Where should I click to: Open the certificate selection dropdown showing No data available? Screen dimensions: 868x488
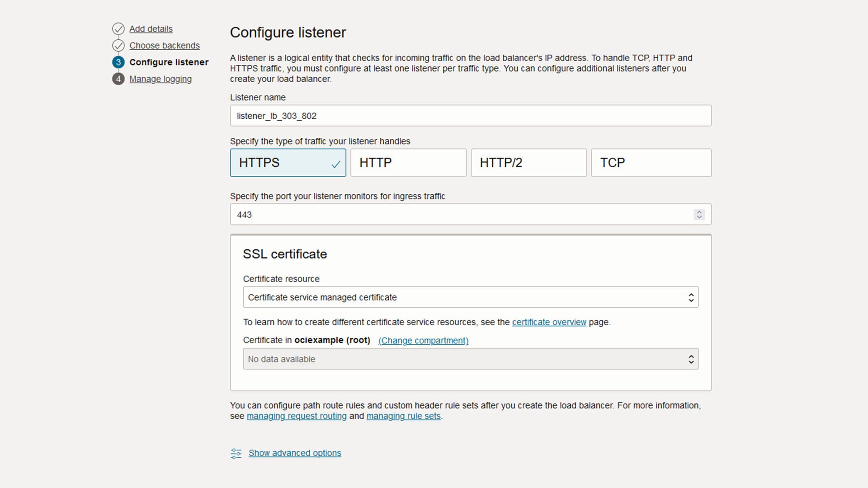pyautogui.click(x=470, y=359)
